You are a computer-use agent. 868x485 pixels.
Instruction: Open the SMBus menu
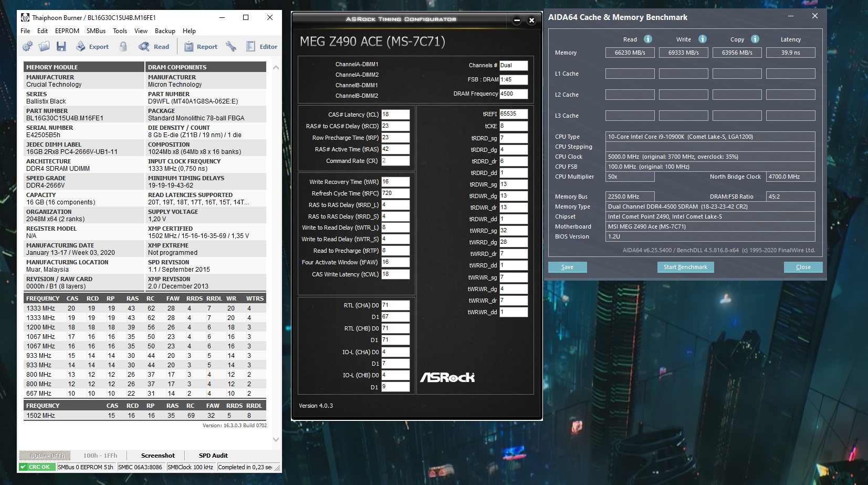(x=96, y=31)
